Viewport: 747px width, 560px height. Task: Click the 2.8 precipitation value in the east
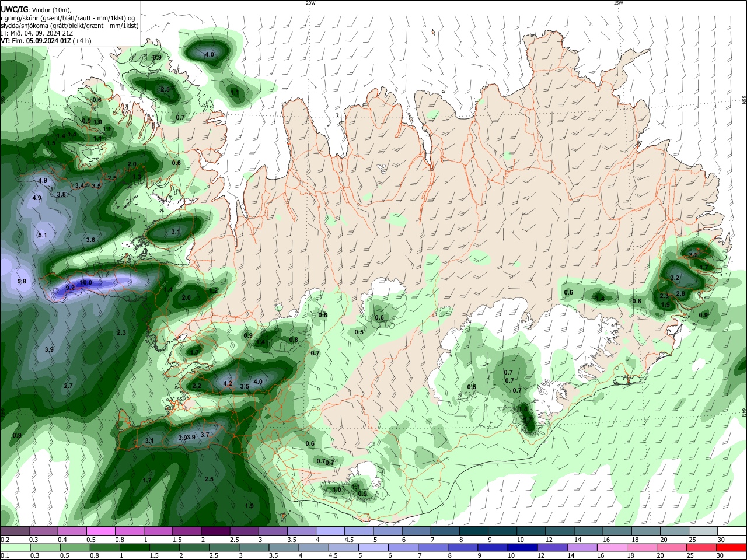(x=680, y=293)
